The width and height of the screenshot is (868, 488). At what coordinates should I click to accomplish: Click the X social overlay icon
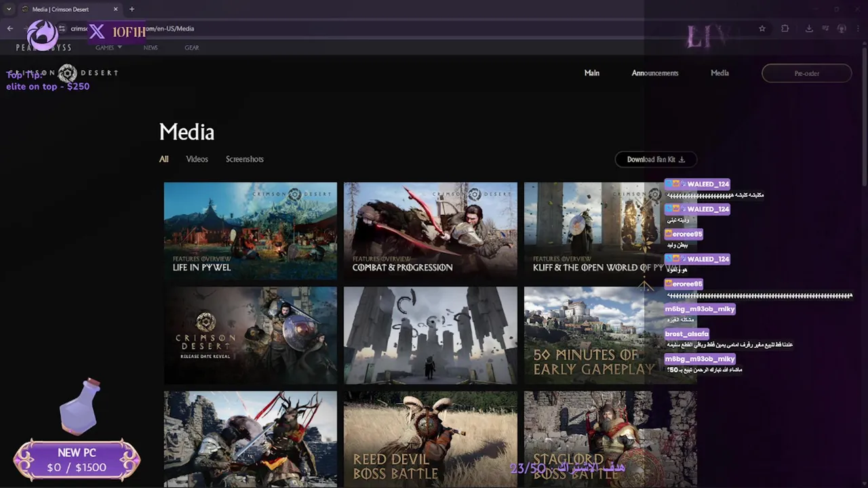98,31
